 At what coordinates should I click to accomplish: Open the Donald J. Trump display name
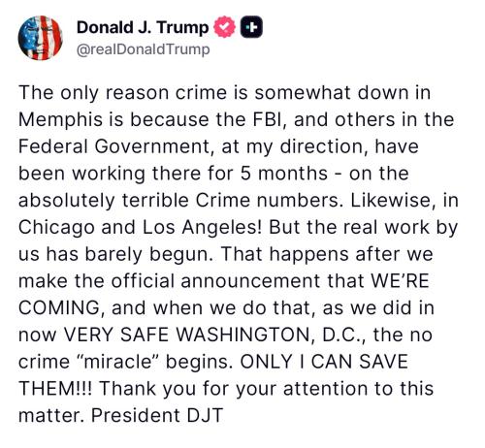click(143, 27)
